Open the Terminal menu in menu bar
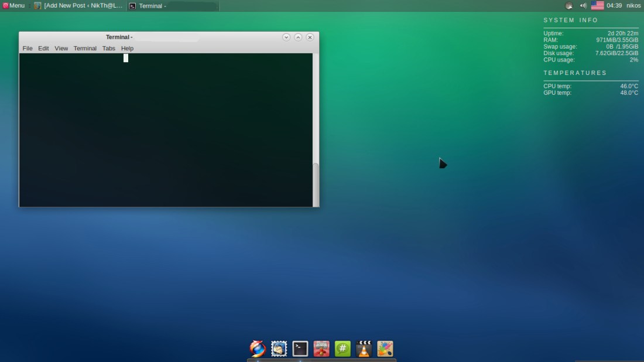The image size is (644, 362). click(85, 48)
